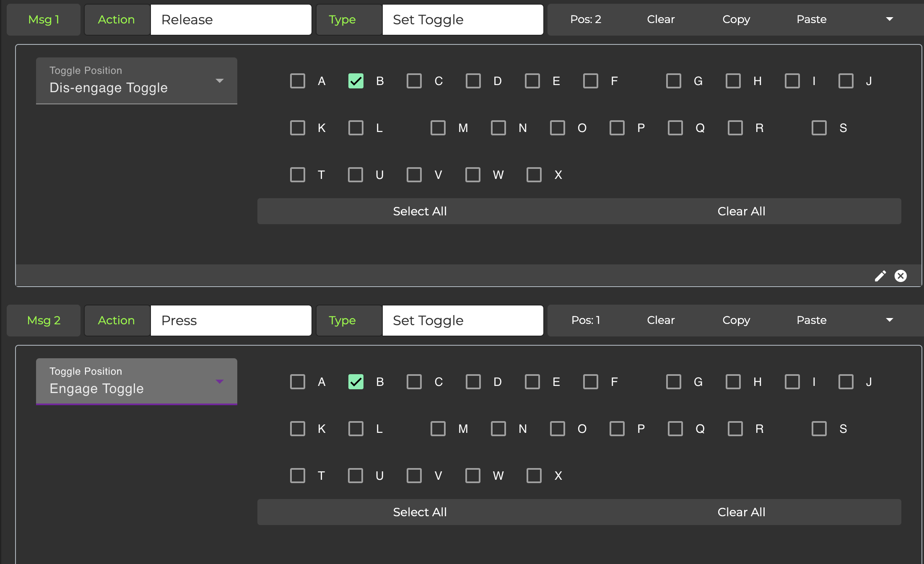Viewport: 924px width, 564px height.
Task: Tick checkbox S in Msg 2
Action: (819, 429)
